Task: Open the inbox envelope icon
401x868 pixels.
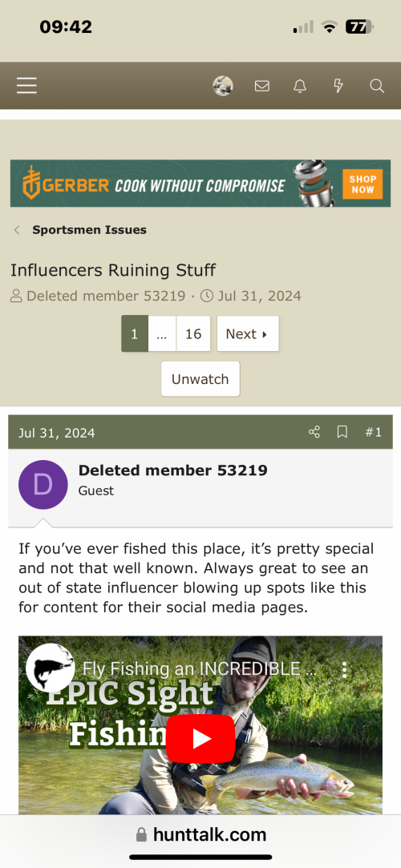Action: (262, 86)
